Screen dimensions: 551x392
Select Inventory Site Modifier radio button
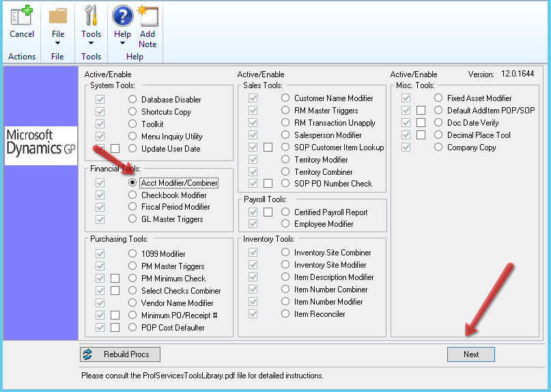[x=285, y=264]
